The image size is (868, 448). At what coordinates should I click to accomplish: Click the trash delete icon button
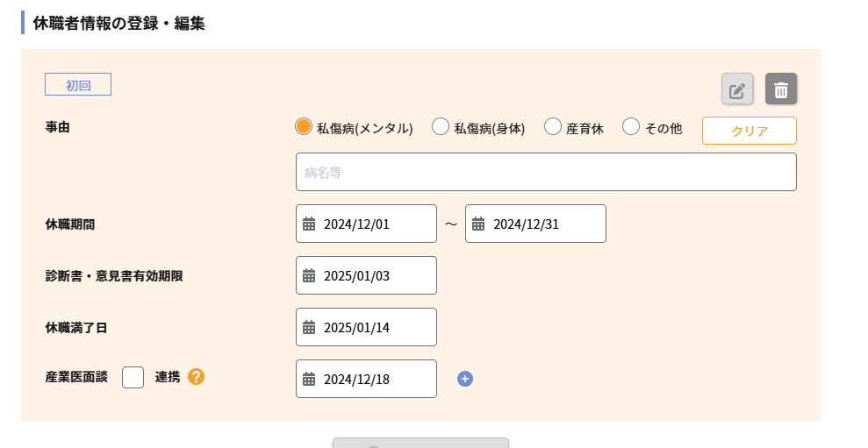click(780, 89)
